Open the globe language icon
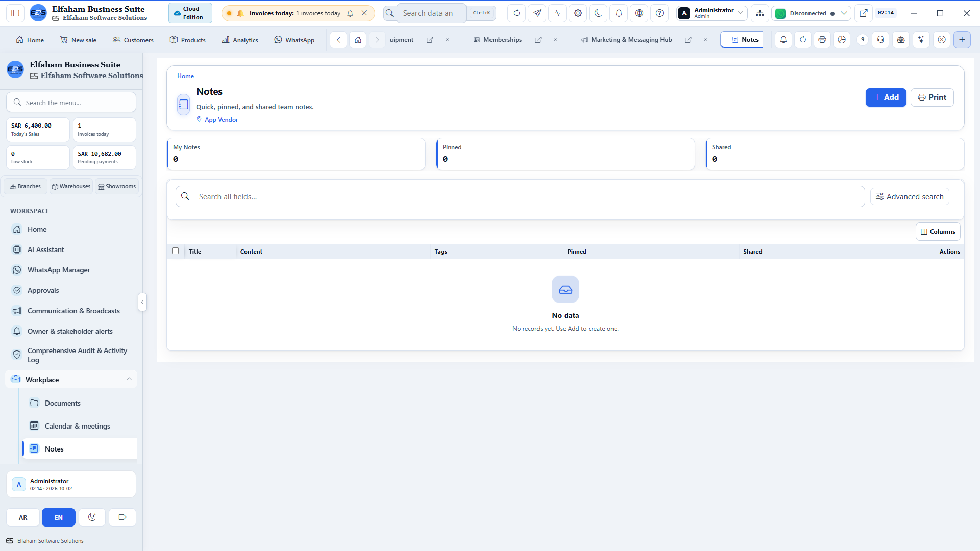The height and width of the screenshot is (551, 980). [639, 13]
